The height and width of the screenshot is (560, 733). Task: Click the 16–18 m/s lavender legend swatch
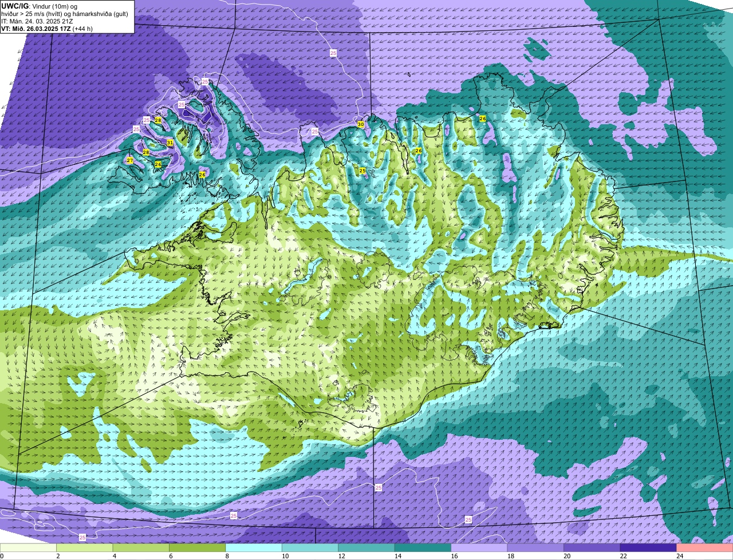(x=479, y=547)
